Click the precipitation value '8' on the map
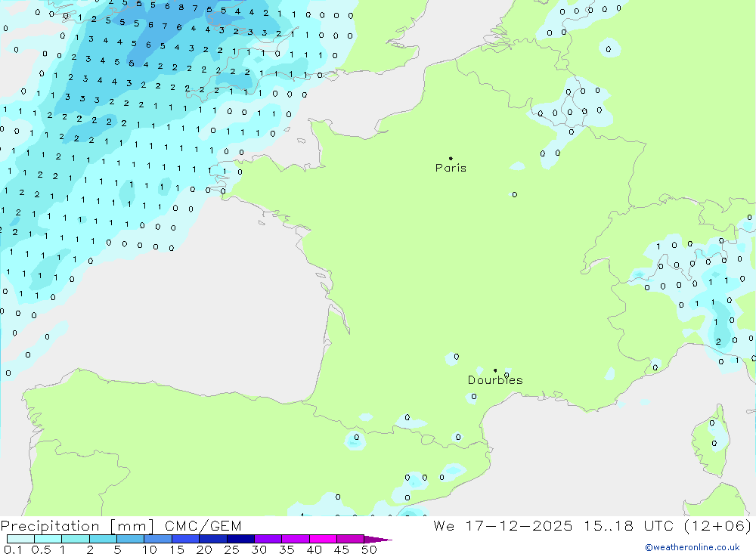The height and width of the screenshot is (554, 756). [181, 8]
